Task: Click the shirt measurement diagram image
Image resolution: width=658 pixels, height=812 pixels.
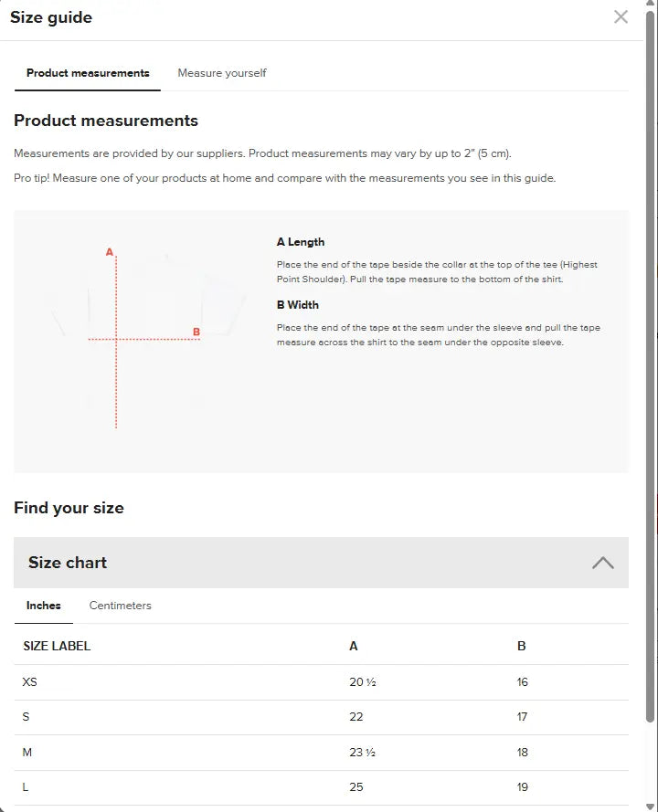Action: tap(146, 340)
